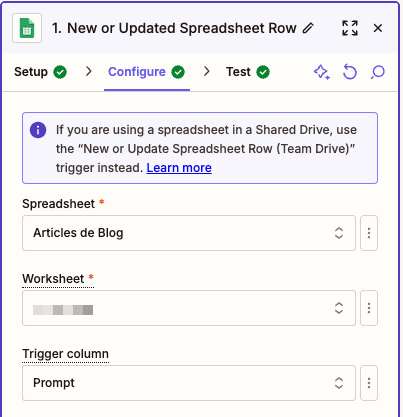Follow the Learn more link
This screenshot has width=403, height=417.
pos(179,168)
